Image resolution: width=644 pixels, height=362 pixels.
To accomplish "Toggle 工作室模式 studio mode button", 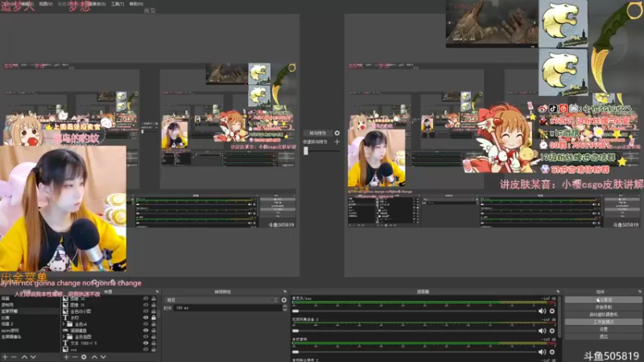I will pyautogui.click(x=603, y=322).
